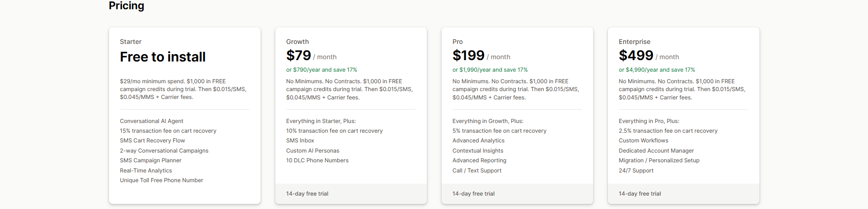Click the Pro plan 14-day free trial

coord(473,194)
